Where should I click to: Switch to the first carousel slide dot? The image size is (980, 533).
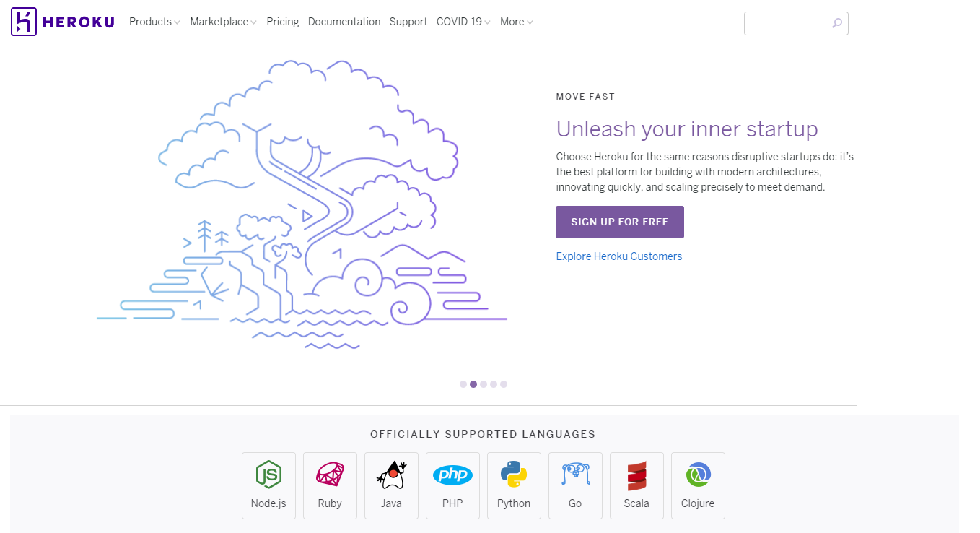pos(463,384)
